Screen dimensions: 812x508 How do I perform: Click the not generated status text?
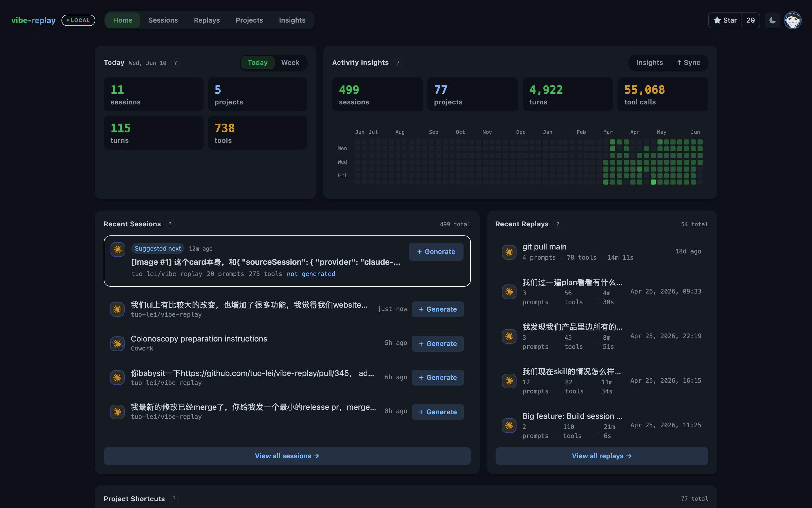[x=311, y=274]
